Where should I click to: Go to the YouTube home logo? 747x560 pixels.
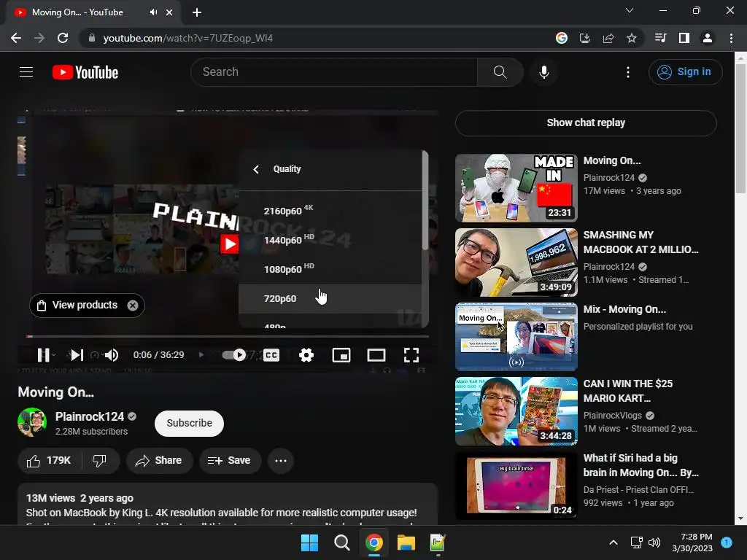[85, 72]
